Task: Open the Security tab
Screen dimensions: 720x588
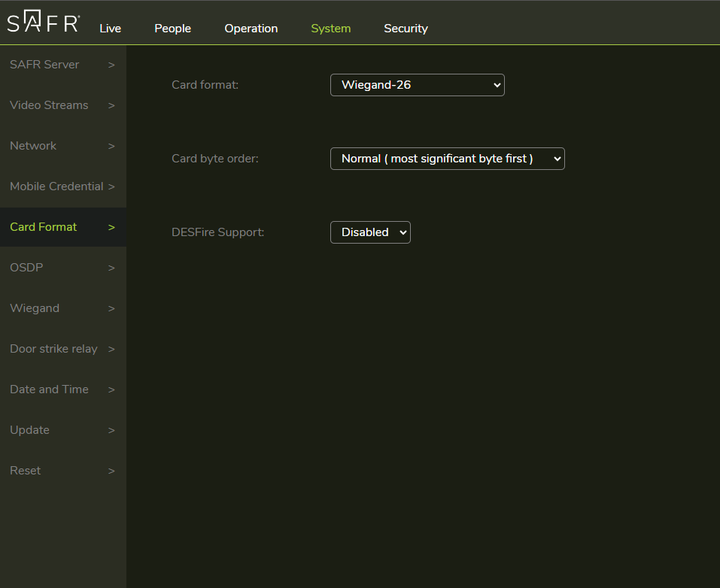Action: pyautogui.click(x=406, y=29)
